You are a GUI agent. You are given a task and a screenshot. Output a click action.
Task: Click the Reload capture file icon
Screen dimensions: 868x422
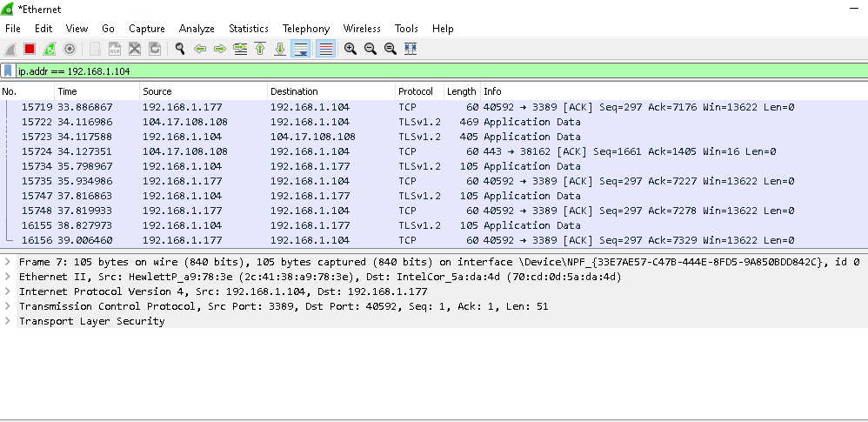[x=155, y=49]
